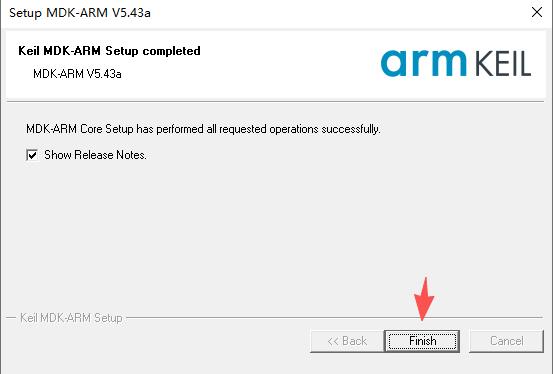Click the window title "Setup MDK-ARM V5.43a"
Viewport: 553px width, 374px height.
(x=80, y=13)
